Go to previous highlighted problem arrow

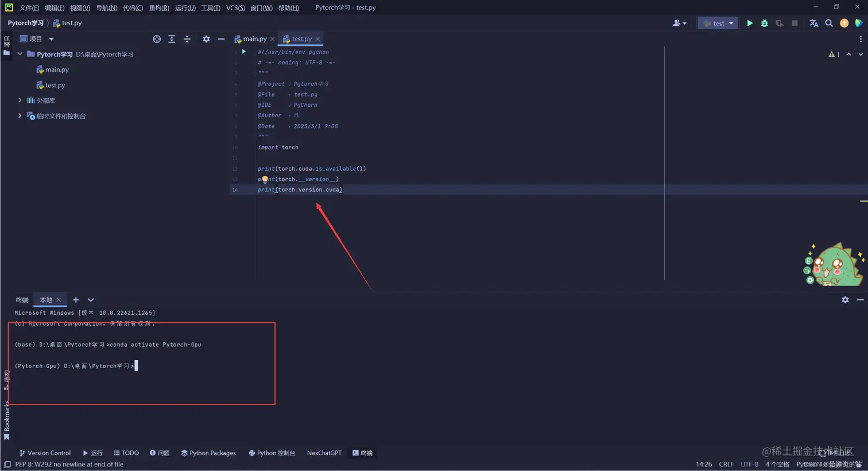point(848,55)
